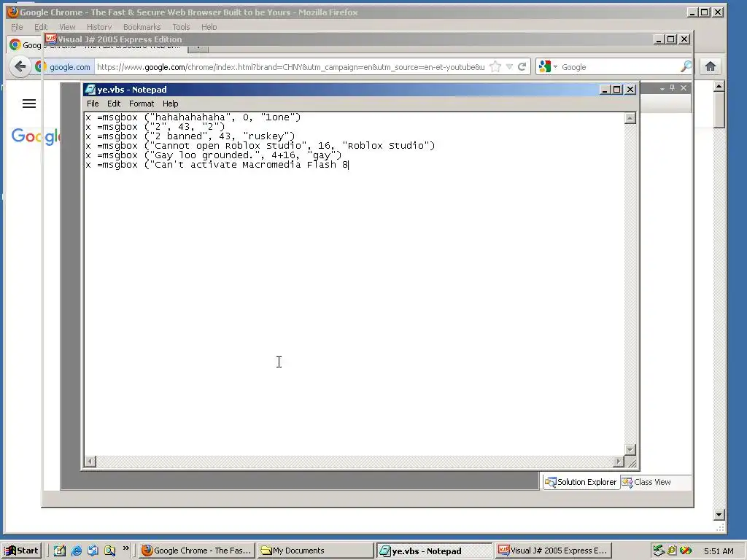Expand the Quick Launch overflow chevron

tap(125, 548)
